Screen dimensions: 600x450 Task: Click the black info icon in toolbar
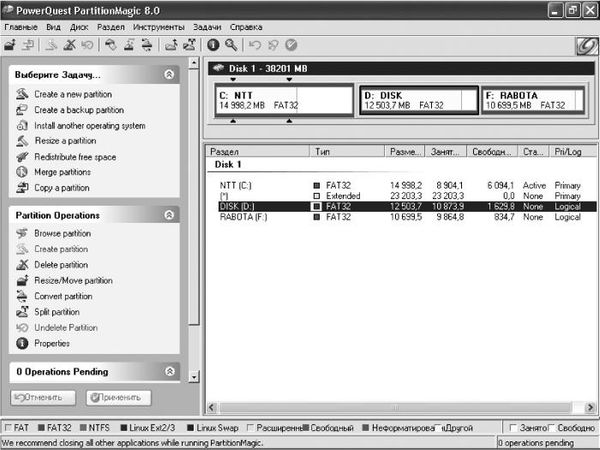click(213, 45)
